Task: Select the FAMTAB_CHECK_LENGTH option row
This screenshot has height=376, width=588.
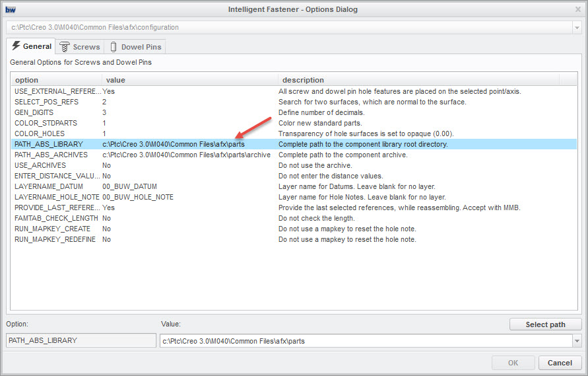Action: [294, 218]
